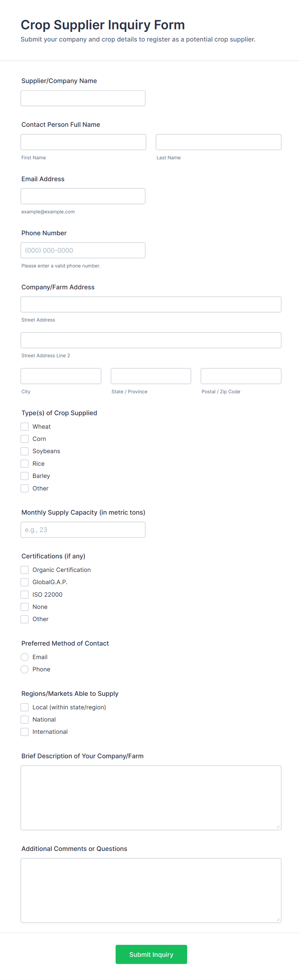
Task: Click the Brief Description text area
Action: 151,798
